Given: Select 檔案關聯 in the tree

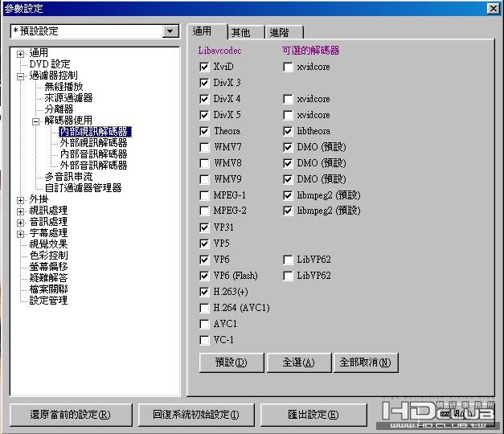Looking at the screenshot, I should pos(48,289).
